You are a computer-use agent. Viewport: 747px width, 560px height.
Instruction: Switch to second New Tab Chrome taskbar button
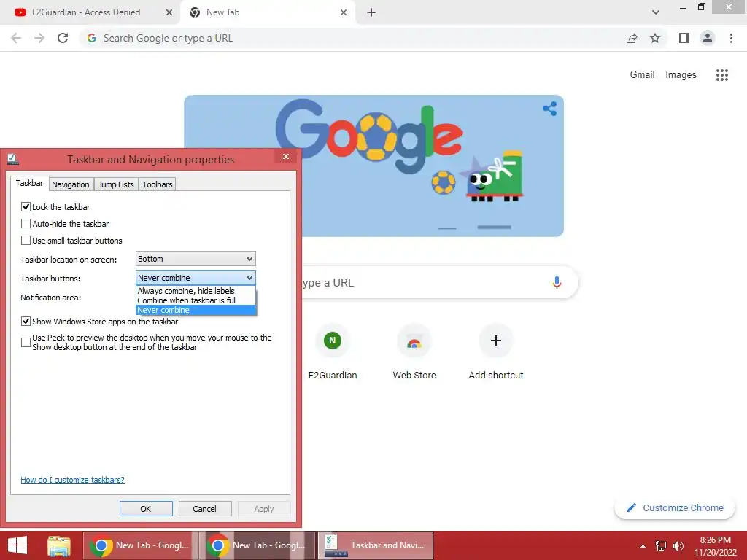[x=258, y=545]
